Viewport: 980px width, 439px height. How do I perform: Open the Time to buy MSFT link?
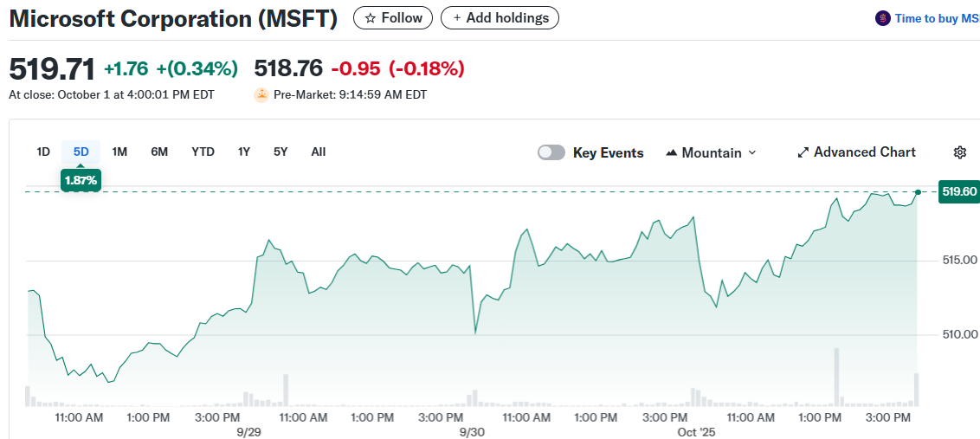click(x=937, y=18)
